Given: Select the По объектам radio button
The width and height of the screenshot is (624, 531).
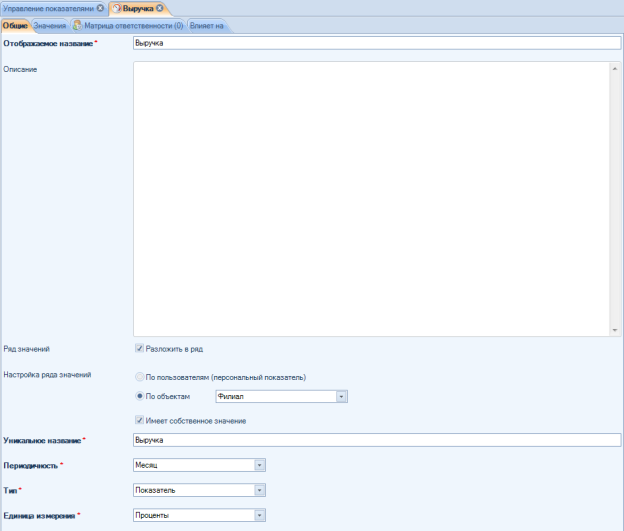Looking at the screenshot, I should point(139,396).
